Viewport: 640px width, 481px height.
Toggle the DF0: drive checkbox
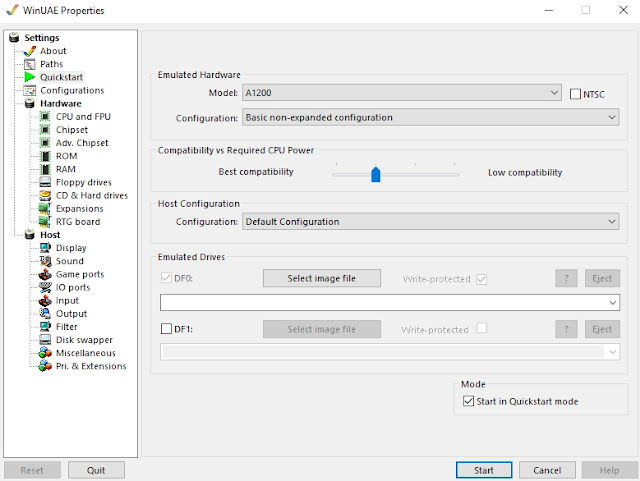click(x=166, y=278)
